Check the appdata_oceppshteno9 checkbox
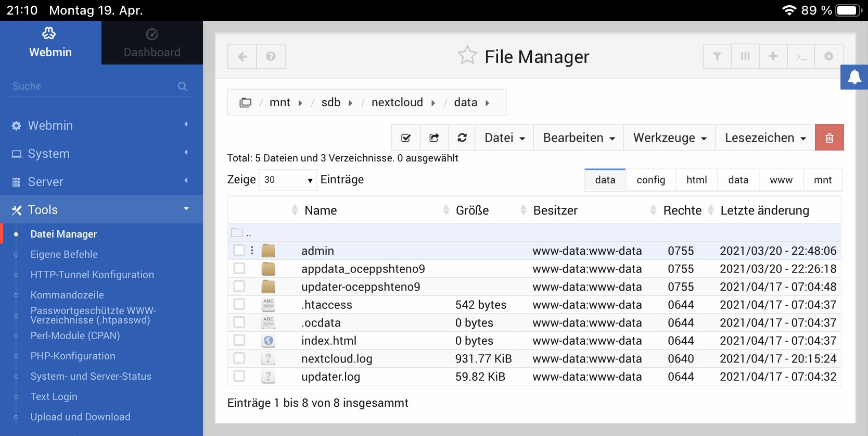Screen dimensions: 868x436 239,268
